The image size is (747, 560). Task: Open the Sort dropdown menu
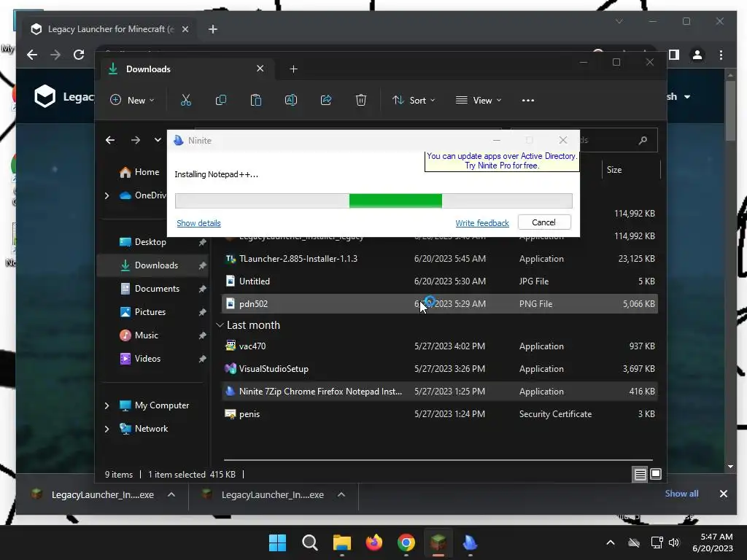[x=414, y=100]
